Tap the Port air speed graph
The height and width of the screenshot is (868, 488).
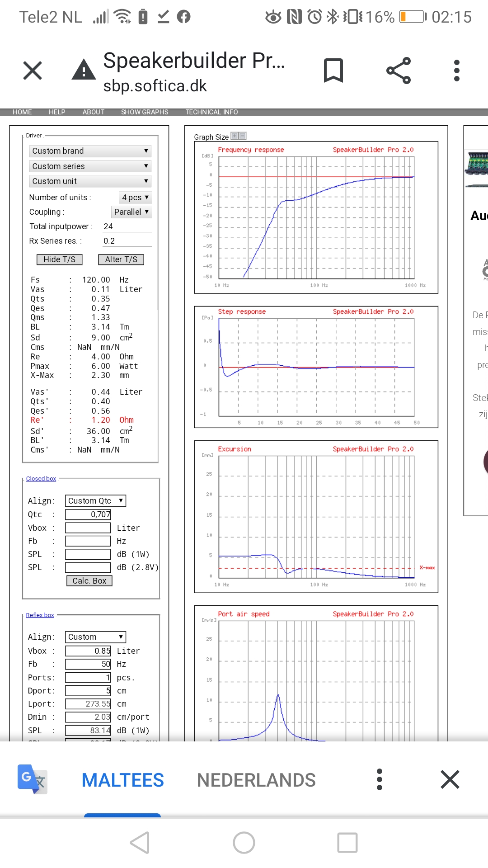coord(316,673)
